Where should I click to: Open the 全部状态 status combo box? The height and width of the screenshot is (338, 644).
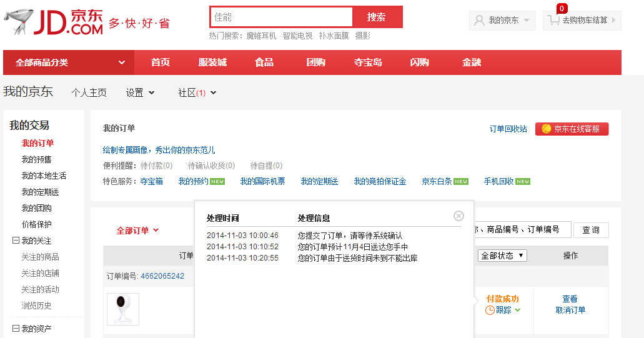tap(502, 256)
